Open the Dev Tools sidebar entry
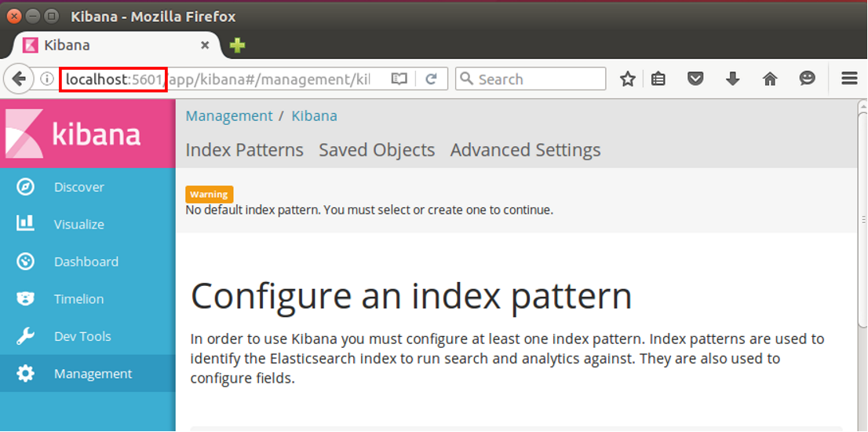The image size is (868, 432). click(x=87, y=336)
